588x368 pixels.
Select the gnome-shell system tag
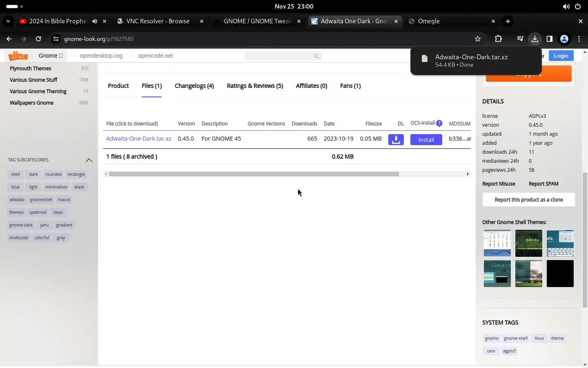[516, 338]
